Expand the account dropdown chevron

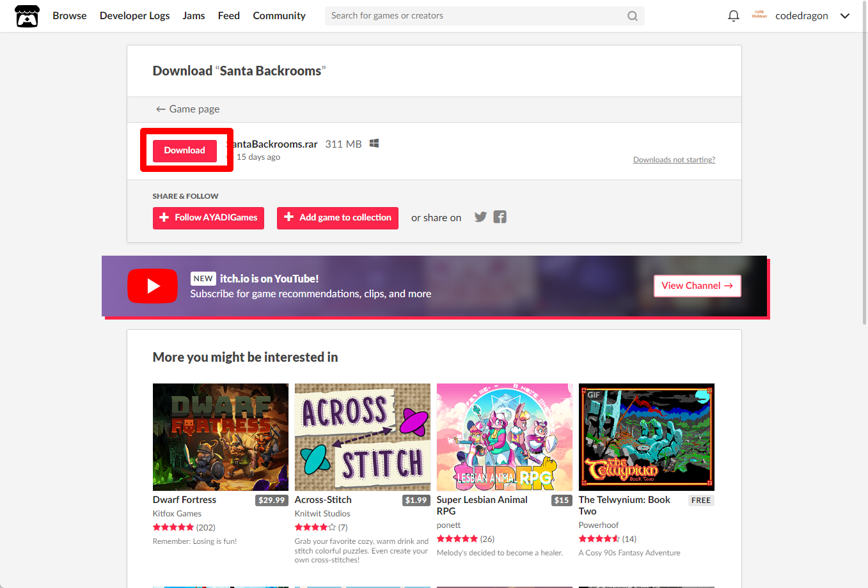[x=845, y=16]
